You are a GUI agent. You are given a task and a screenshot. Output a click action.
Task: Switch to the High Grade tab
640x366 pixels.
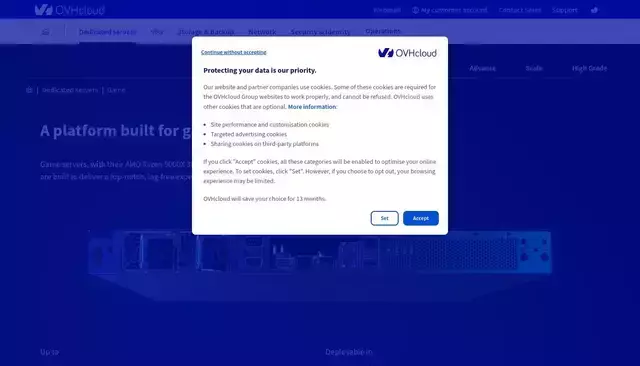pos(589,68)
